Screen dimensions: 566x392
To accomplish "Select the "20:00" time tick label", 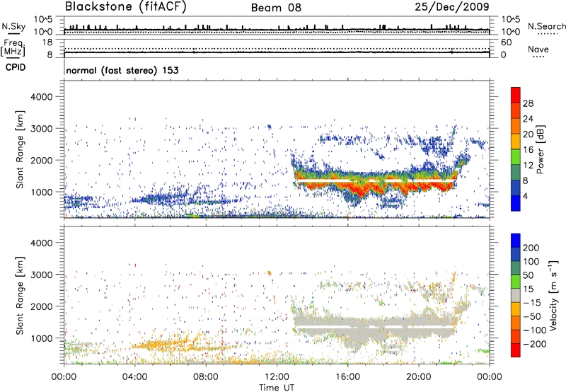I will [x=418, y=377].
